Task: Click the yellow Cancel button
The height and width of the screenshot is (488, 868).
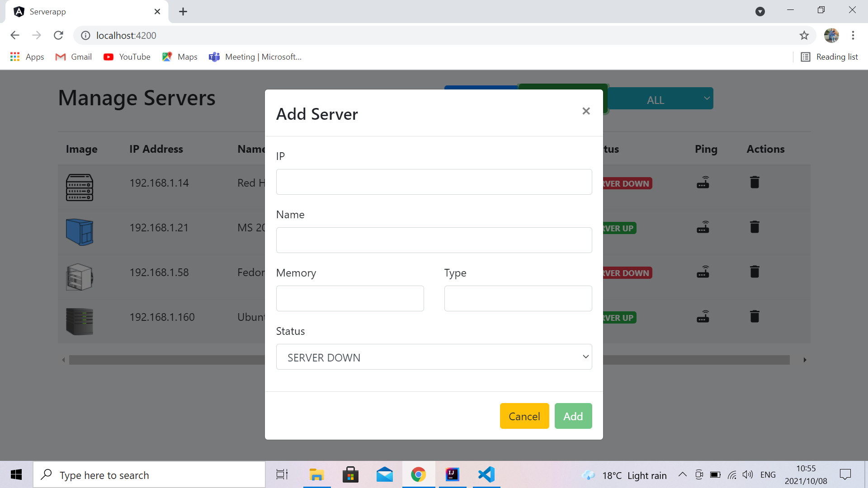Action: coord(524,416)
